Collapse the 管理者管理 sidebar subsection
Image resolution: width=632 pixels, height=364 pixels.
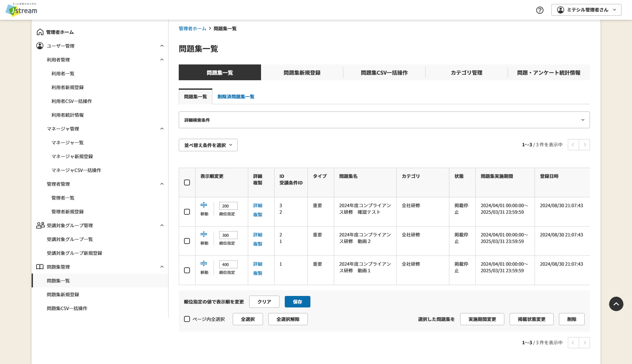[x=162, y=184]
